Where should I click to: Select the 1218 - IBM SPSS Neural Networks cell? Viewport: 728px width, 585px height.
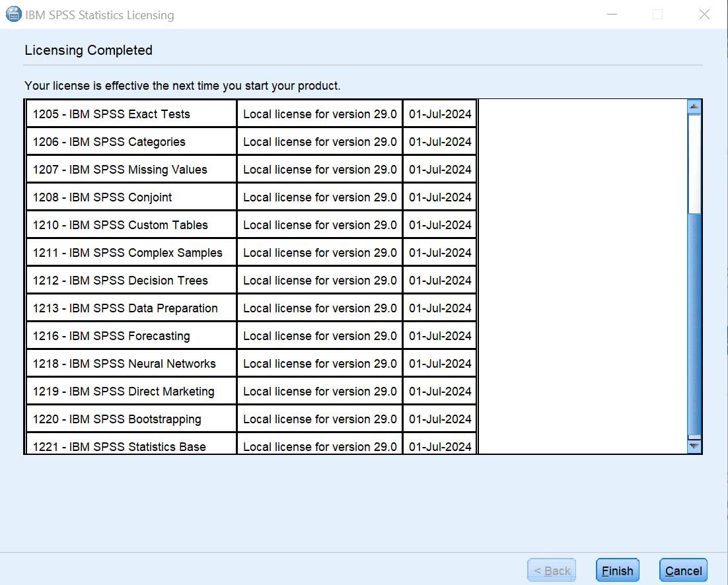coord(132,364)
